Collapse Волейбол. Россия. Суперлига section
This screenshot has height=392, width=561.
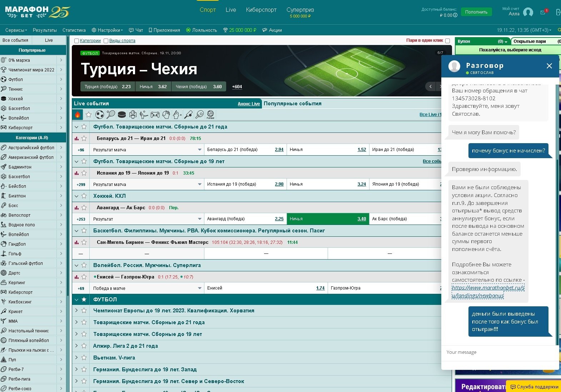[76, 265]
